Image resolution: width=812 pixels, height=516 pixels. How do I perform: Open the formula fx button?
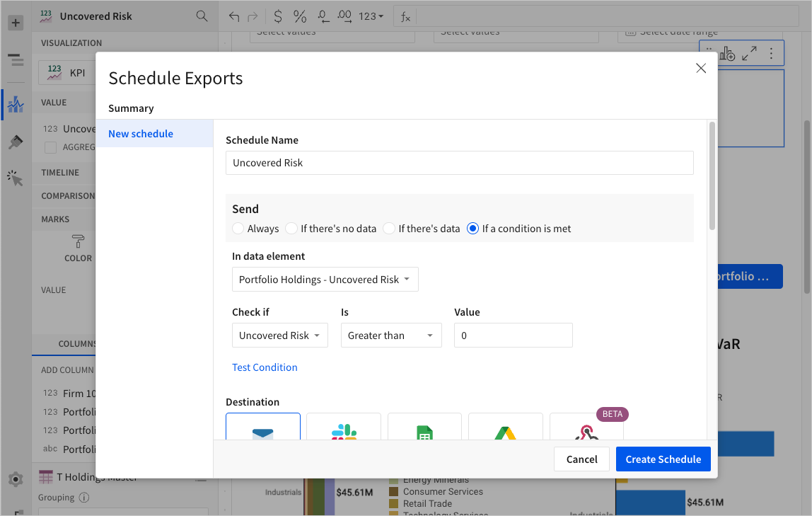405,16
